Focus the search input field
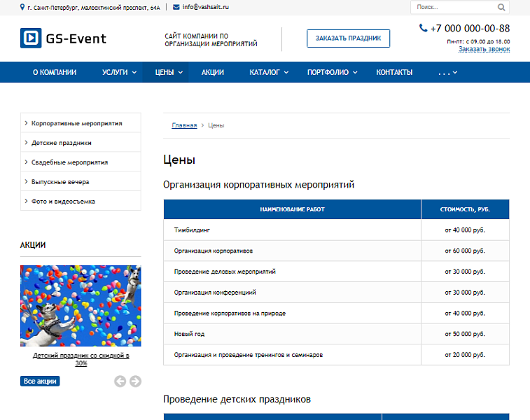Screen dimensions: 530x420 coord(453,7)
